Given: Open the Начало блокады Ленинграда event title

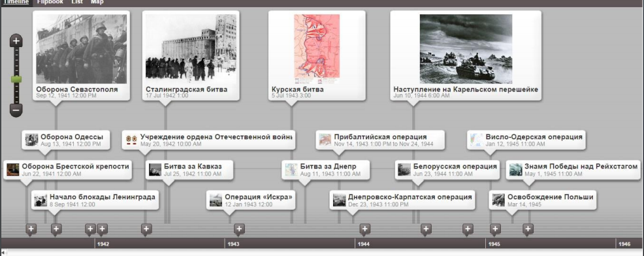Looking at the screenshot, I should (103, 197).
